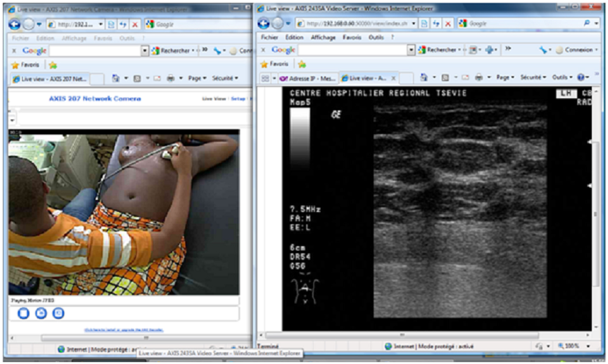Open Google toolbar search dropdown in AXIS 207 window

[x=145, y=51]
